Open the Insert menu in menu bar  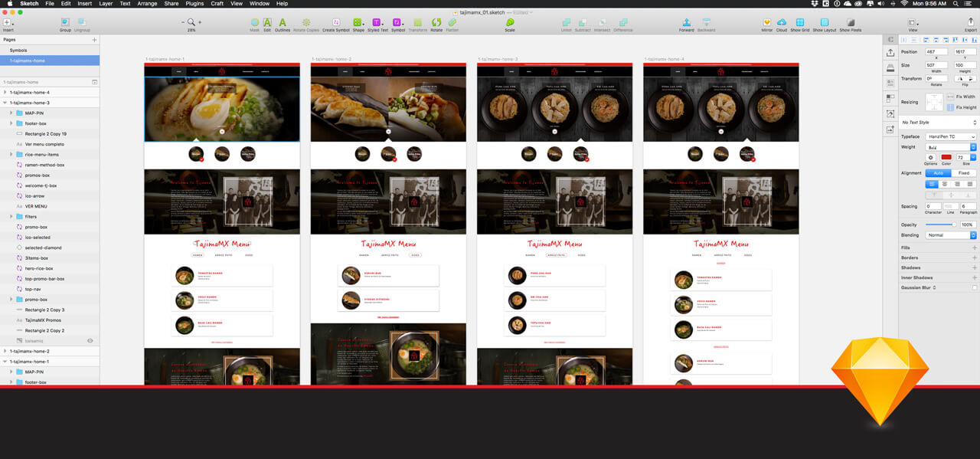tap(85, 4)
